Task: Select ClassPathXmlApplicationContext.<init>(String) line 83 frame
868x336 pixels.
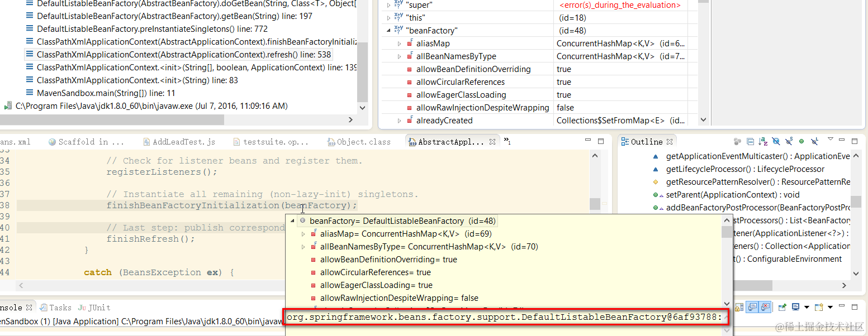Action: tap(137, 80)
